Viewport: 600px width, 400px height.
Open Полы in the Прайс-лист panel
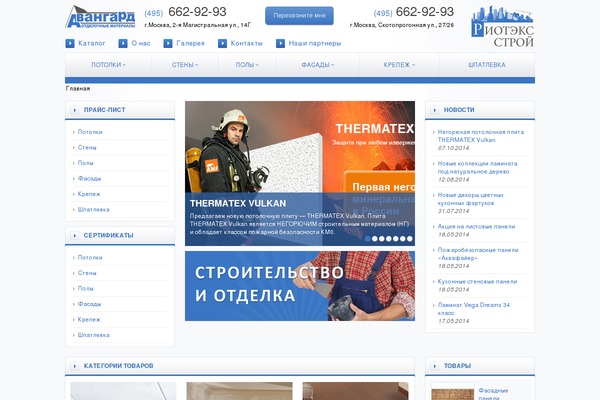coord(85,163)
